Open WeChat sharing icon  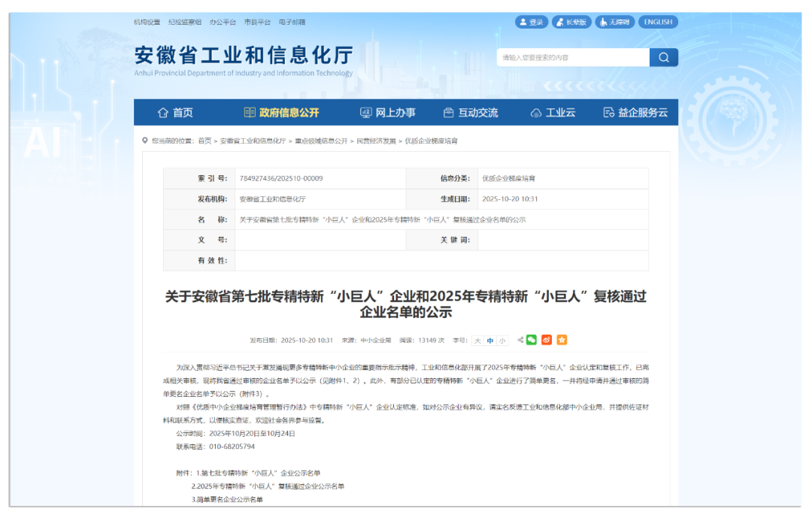point(531,340)
